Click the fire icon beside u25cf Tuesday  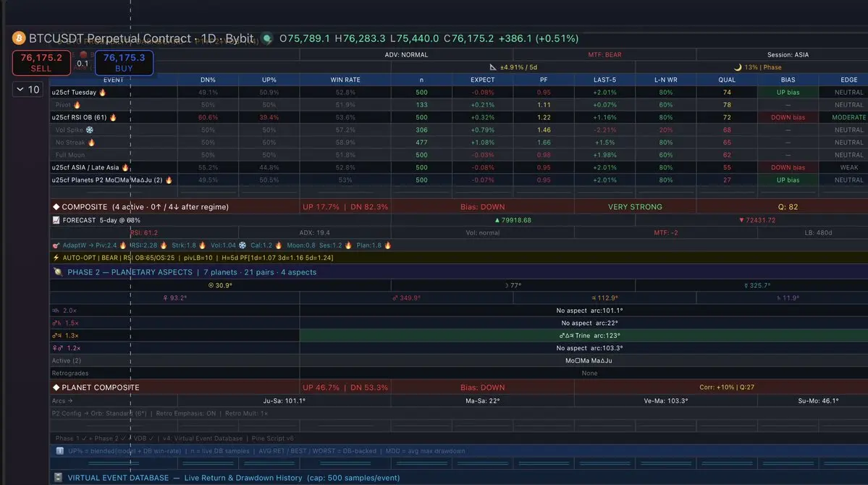(x=102, y=93)
